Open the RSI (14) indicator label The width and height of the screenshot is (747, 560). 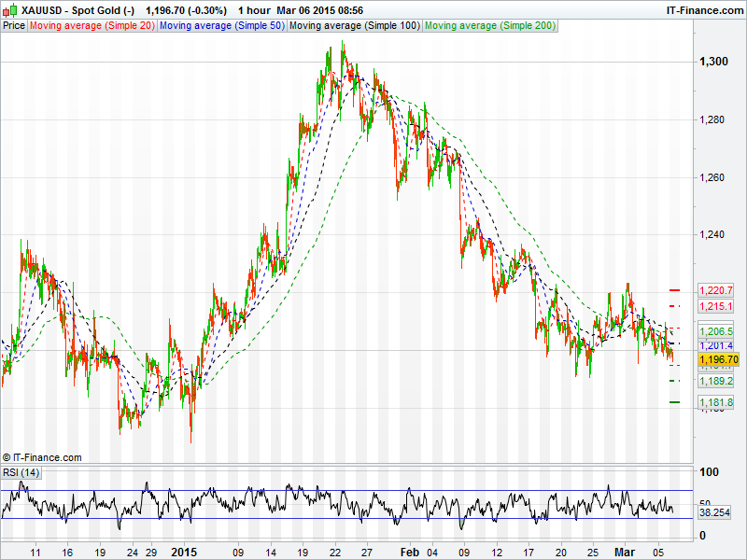point(21,472)
